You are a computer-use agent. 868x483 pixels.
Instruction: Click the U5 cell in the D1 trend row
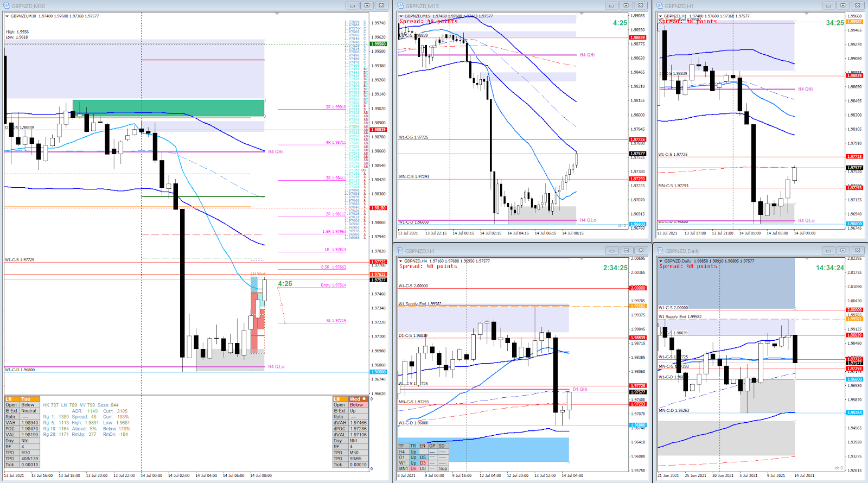point(423,457)
